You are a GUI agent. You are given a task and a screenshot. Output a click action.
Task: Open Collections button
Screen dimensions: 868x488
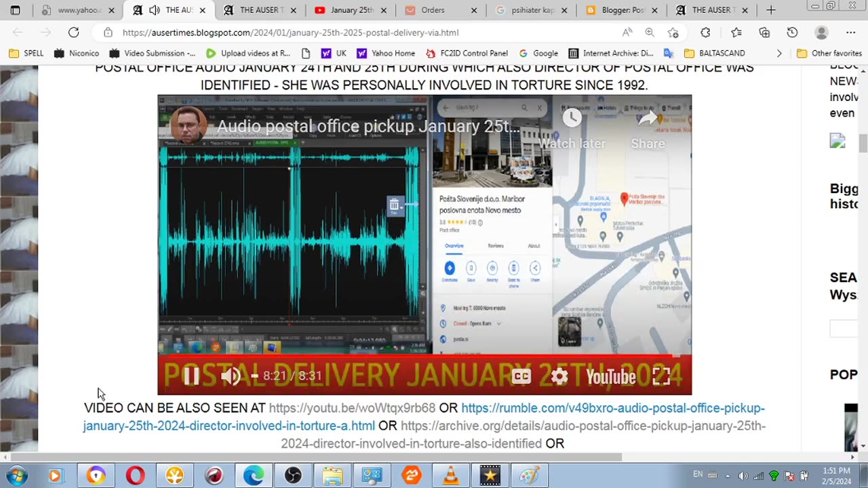[x=764, y=33]
